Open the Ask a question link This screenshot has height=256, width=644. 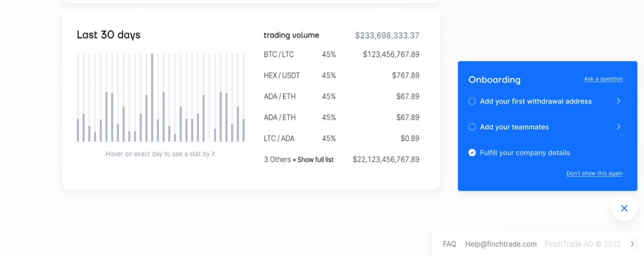(603, 79)
